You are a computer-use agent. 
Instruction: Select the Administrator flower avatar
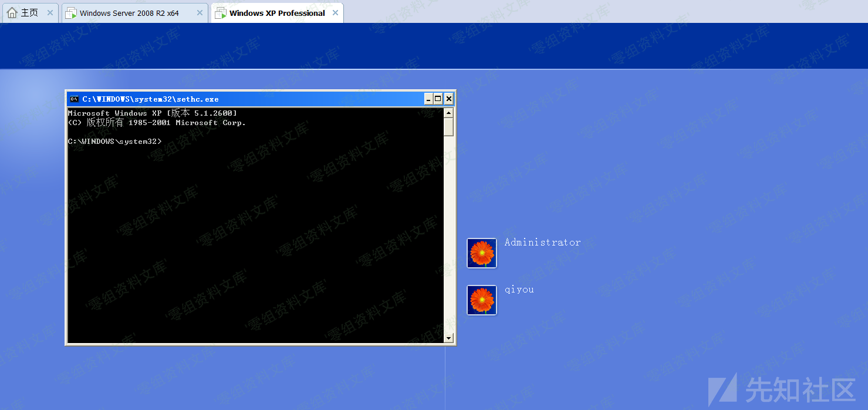coord(482,253)
